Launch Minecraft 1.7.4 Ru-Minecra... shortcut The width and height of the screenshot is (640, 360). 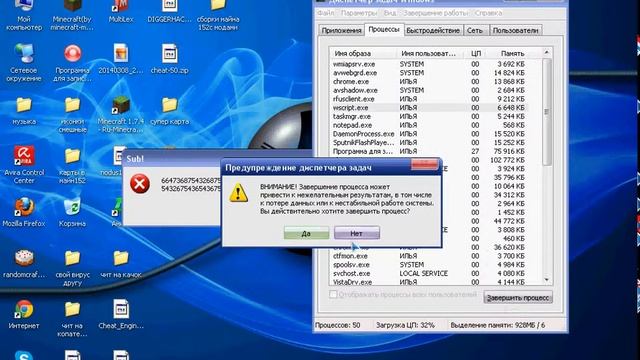tap(120, 115)
